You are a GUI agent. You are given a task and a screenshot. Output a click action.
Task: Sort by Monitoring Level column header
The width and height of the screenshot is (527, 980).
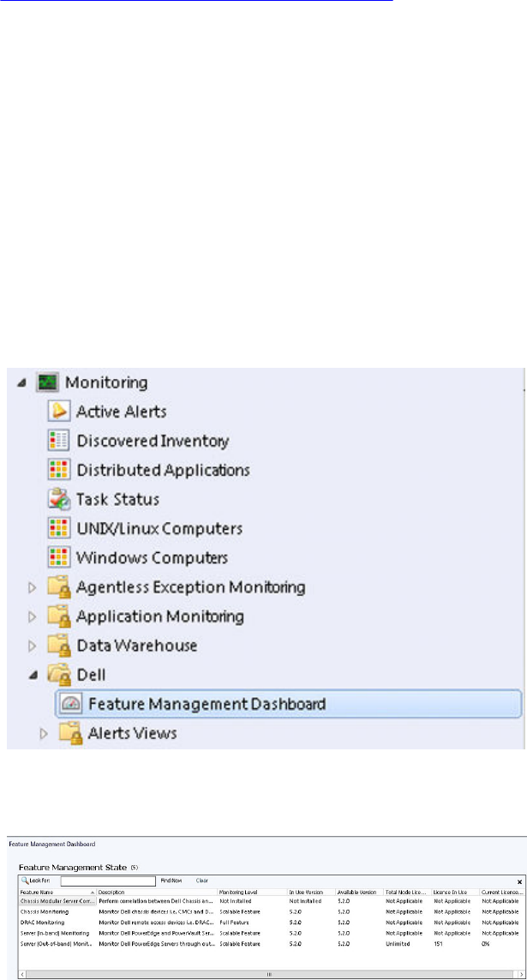pyautogui.click(x=252, y=892)
